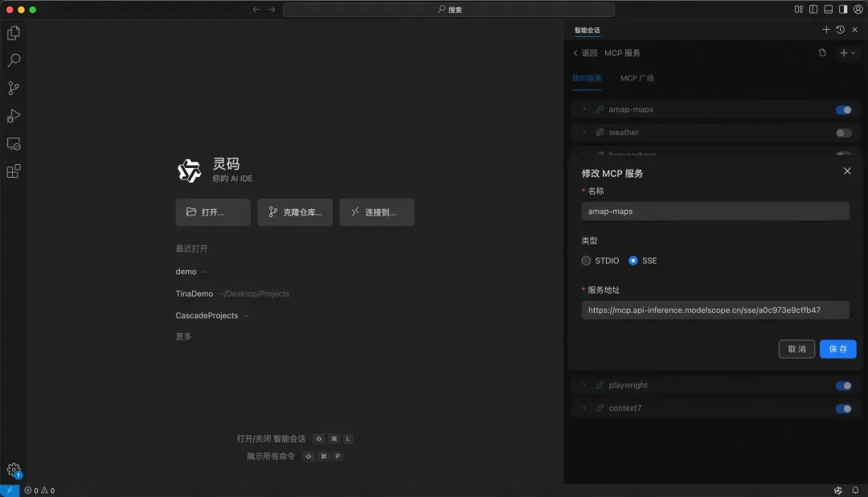This screenshot has height=497, width=868.
Task: Go forward with the navigation arrow
Action: (x=272, y=10)
